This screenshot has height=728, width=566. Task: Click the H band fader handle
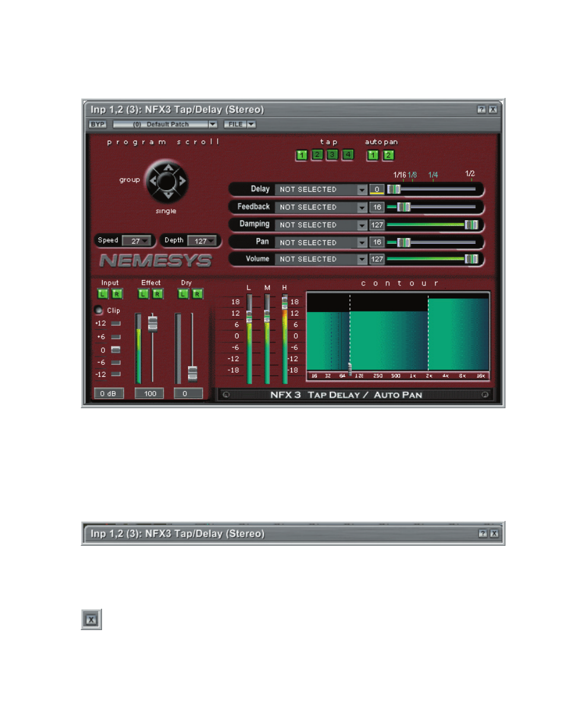tap(285, 303)
